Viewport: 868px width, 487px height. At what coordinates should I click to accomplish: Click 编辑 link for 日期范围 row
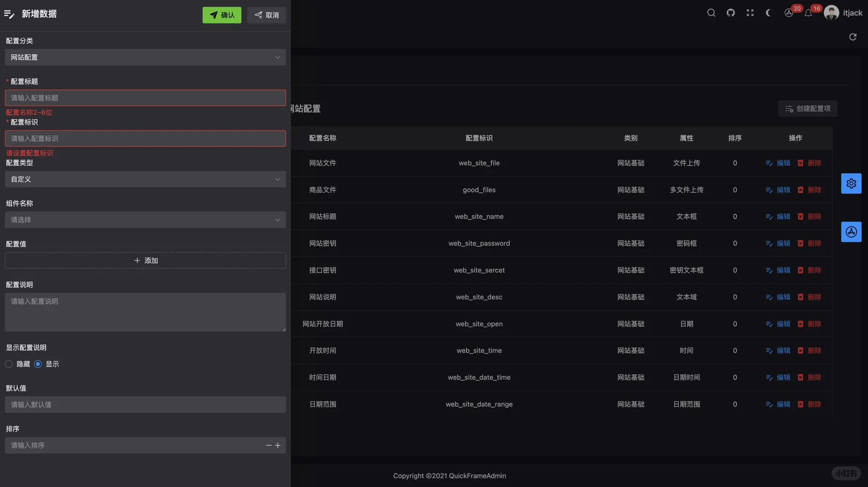783,404
